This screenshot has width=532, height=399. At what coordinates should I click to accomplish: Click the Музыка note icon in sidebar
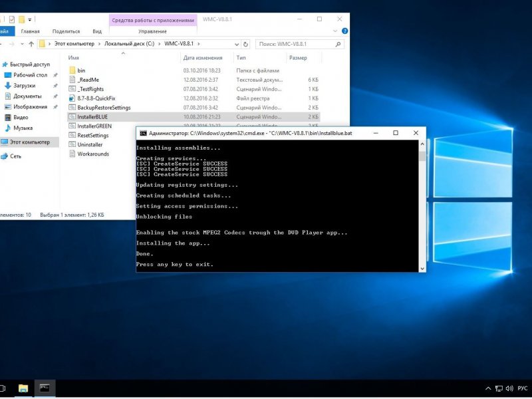7,128
